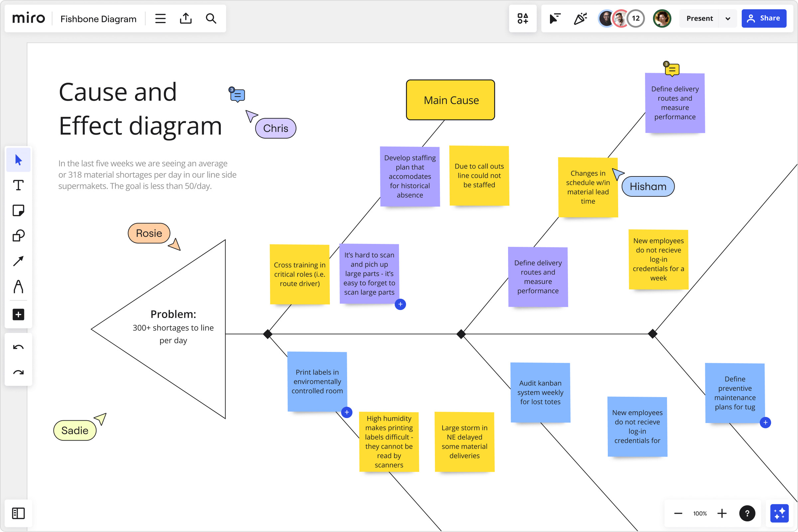Toggle the frames side panel
This screenshot has height=532, width=798.
[18, 513]
